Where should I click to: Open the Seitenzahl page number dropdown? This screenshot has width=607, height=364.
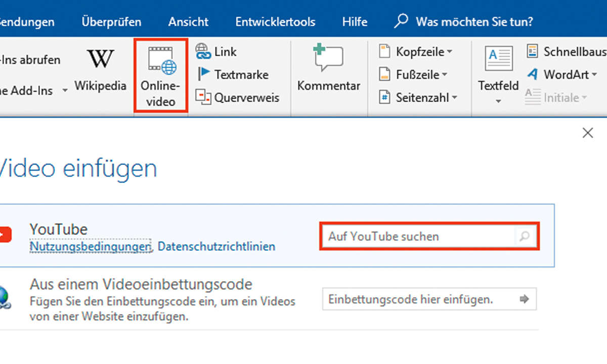418,97
